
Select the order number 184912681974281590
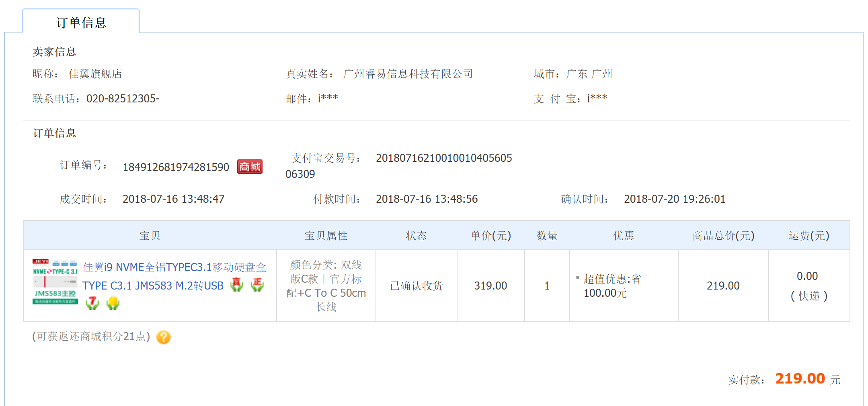point(176,167)
